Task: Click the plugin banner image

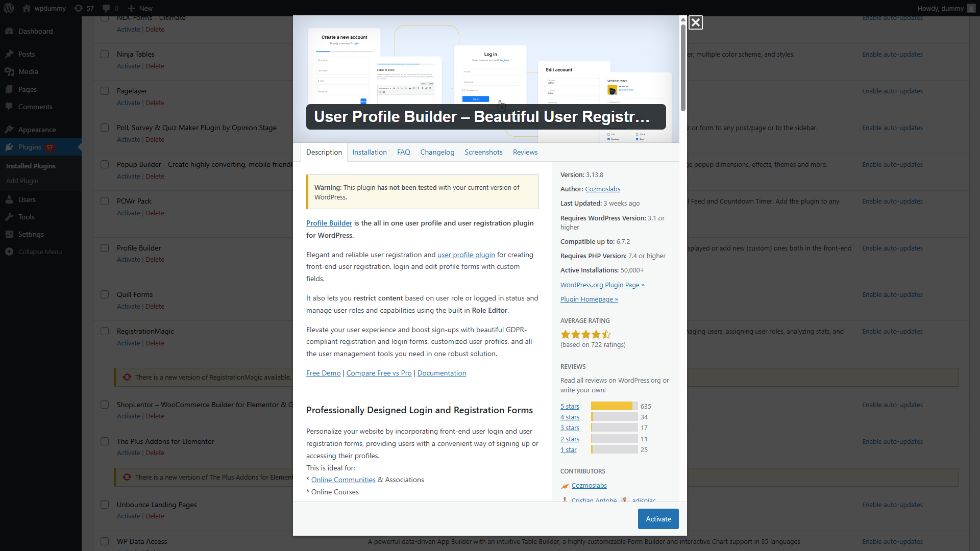Action: tap(486, 79)
